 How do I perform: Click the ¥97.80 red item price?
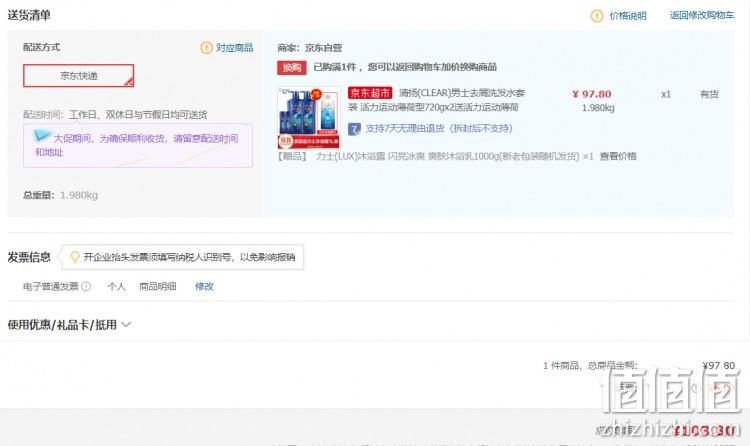coord(592,94)
